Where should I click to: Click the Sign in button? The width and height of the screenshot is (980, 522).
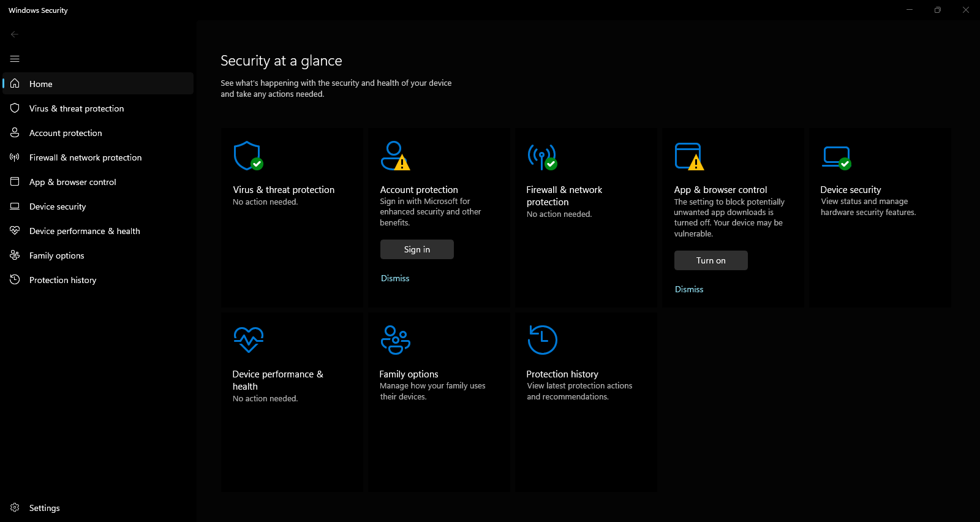coord(417,249)
